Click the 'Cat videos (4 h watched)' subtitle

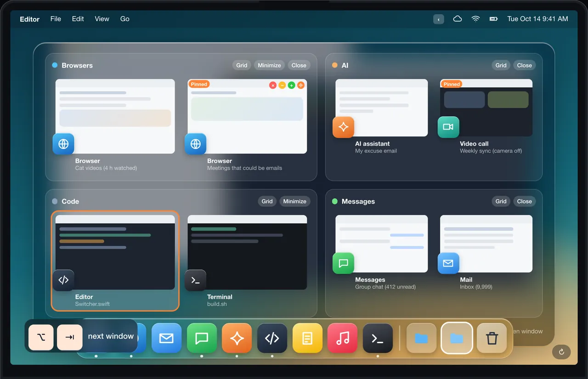[x=106, y=168]
